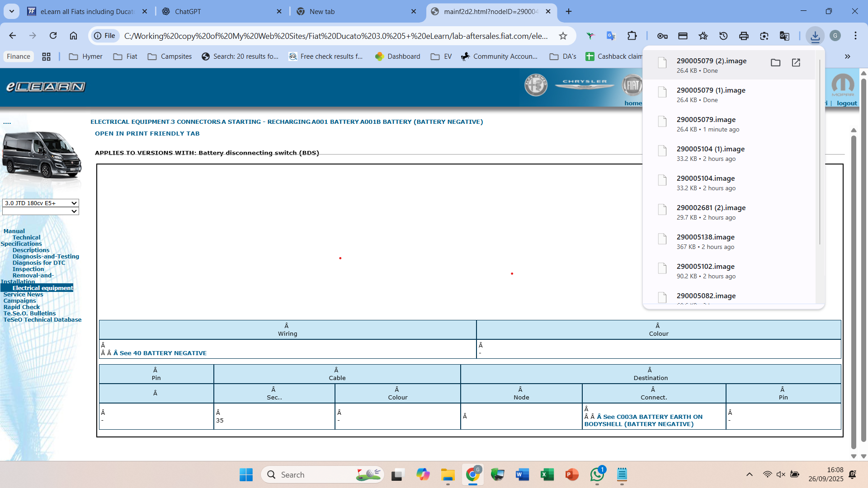Show 290005079 (2).image in folder
Screen dimensions: 868x488
775,63
